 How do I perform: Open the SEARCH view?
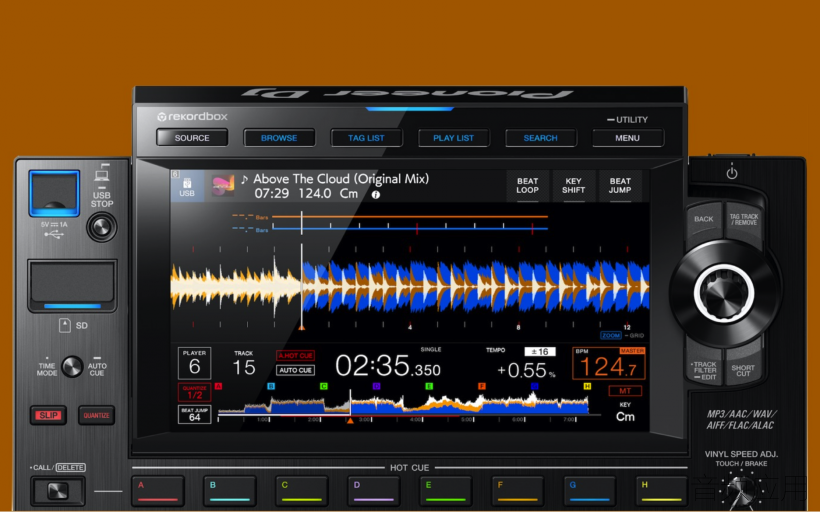541,138
